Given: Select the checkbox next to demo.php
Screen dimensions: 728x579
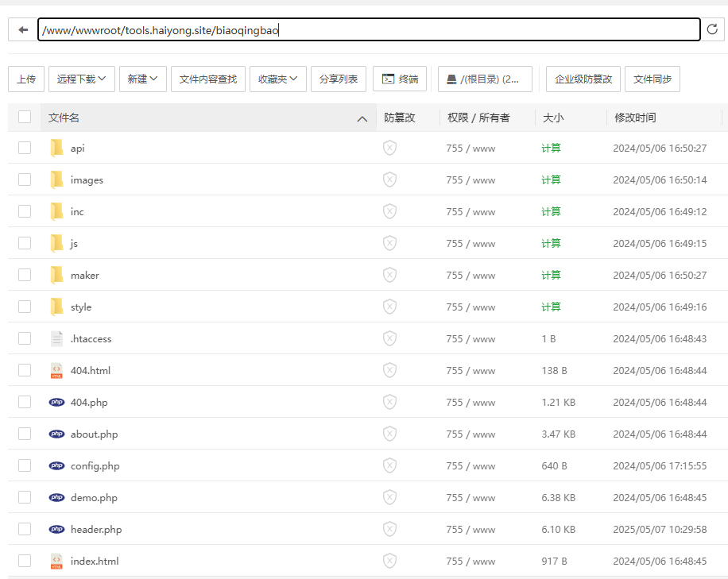Looking at the screenshot, I should (x=25, y=497).
